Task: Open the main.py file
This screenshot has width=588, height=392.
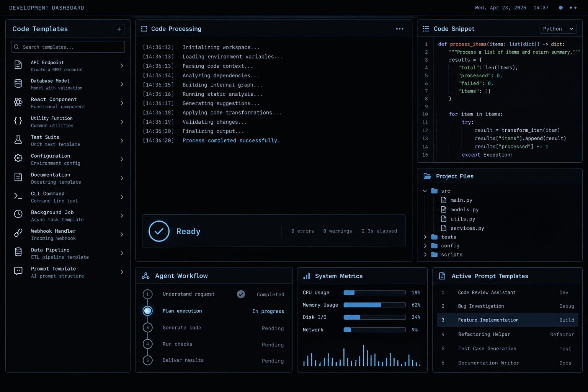Action: (x=457, y=200)
